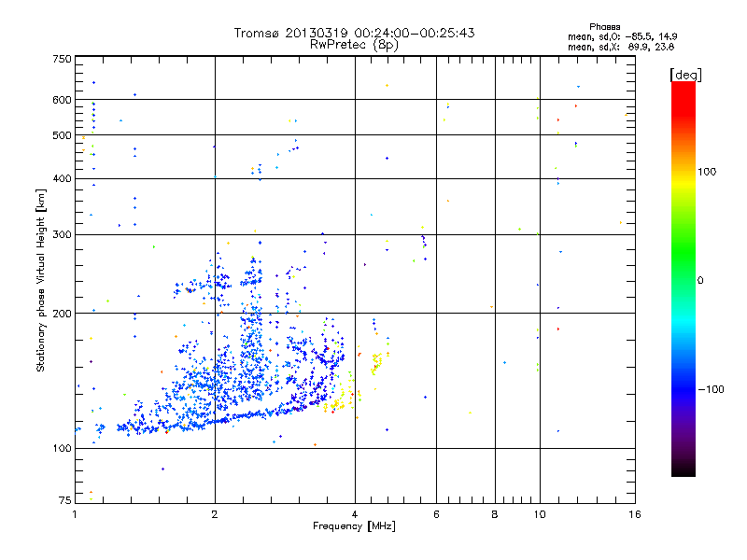Click the y-axis tick label '750'

coord(63,59)
